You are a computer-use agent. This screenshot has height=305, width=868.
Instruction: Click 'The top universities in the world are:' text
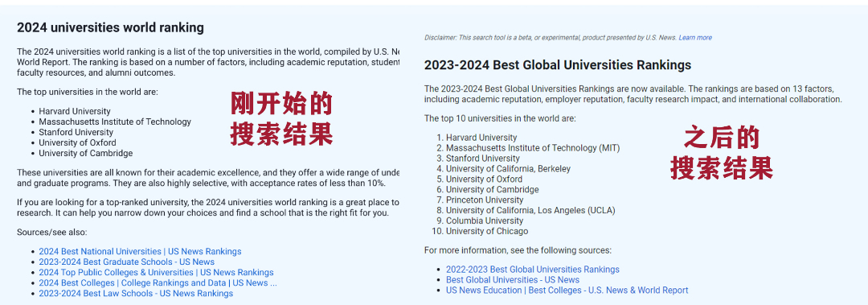pos(87,92)
